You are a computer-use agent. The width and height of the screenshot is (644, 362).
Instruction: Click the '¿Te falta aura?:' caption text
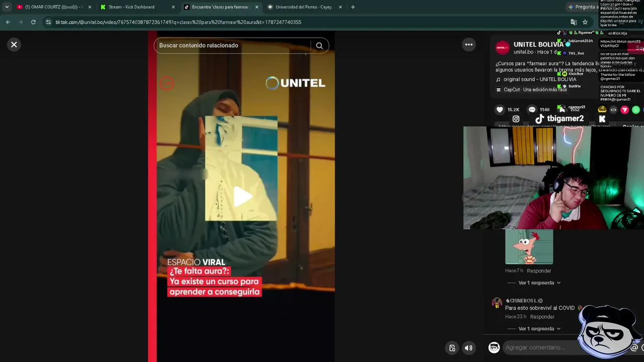(199, 271)
